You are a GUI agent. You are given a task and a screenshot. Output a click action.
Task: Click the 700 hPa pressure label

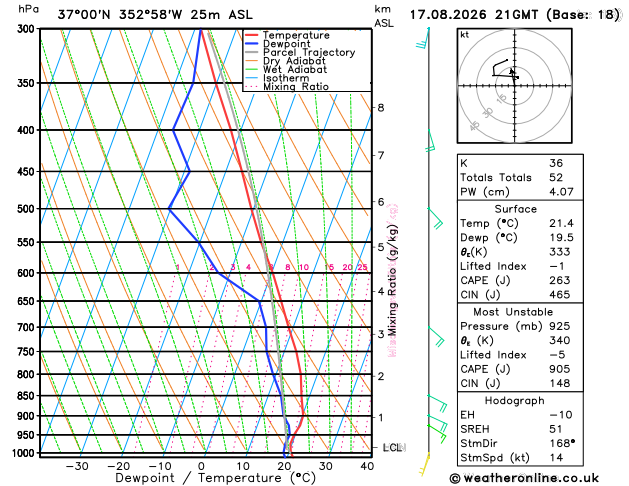26,327
